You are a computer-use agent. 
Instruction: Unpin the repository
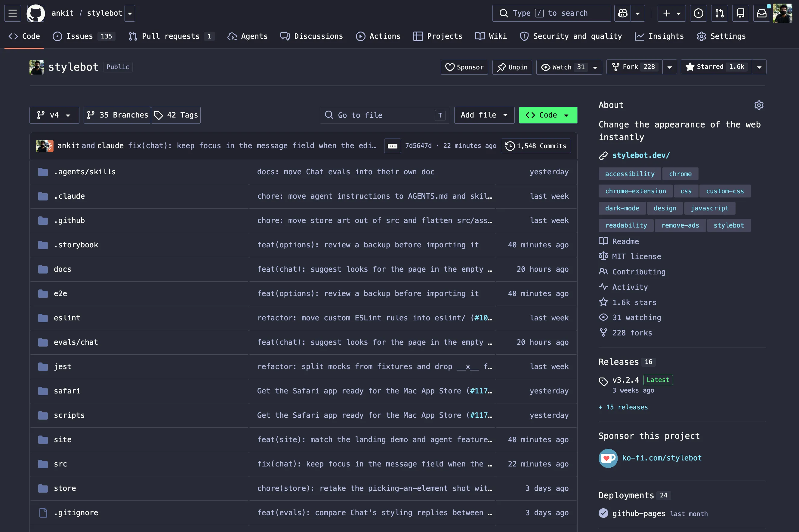coord(512,67)
